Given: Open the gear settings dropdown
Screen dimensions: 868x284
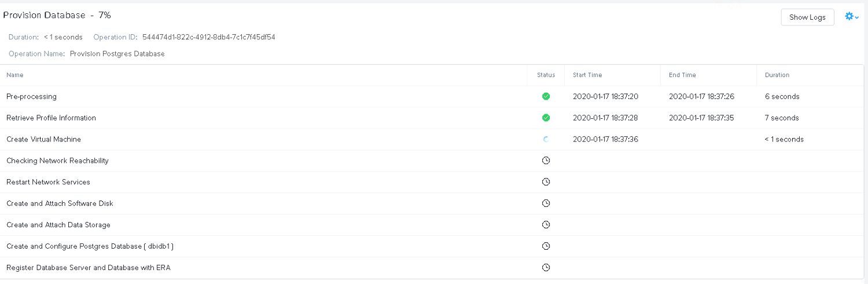Looking at the screenshot, I should [x=852, y=17].
